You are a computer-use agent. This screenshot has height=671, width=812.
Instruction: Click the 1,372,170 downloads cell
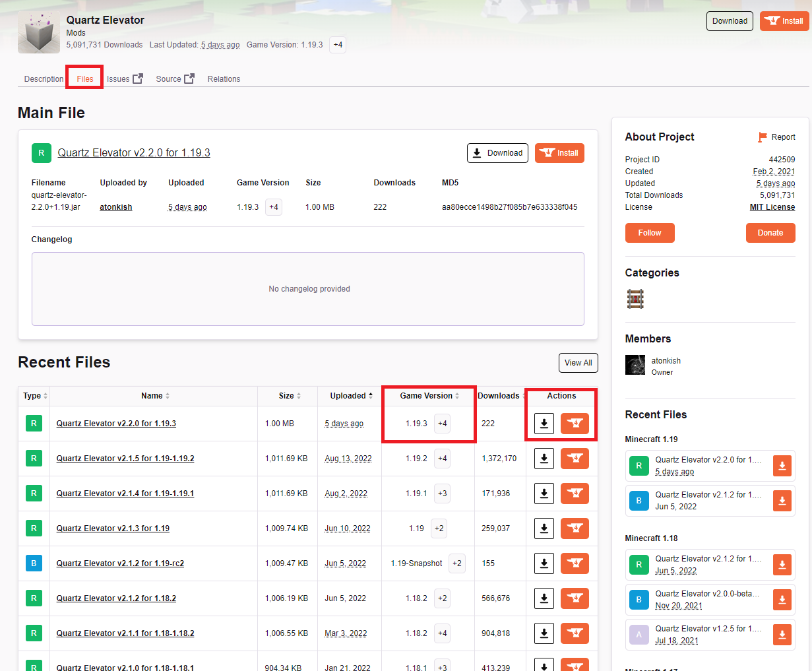coord(499,459)
